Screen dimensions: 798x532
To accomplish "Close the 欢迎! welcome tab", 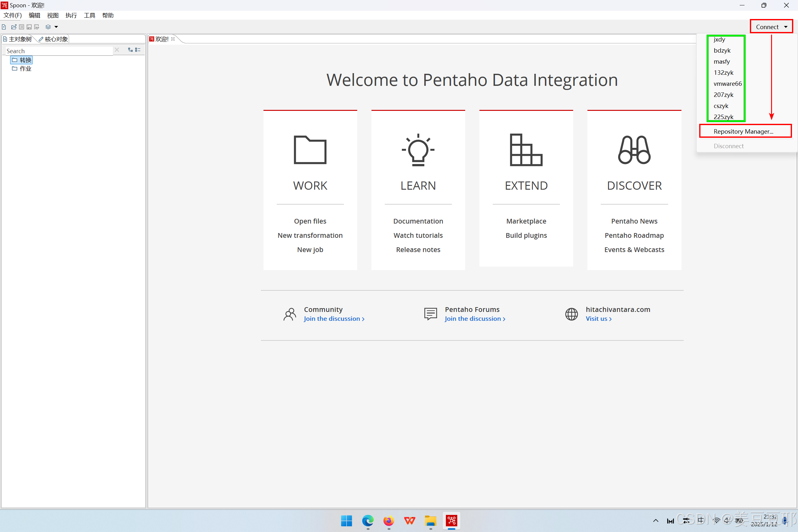I will (173, 39).
